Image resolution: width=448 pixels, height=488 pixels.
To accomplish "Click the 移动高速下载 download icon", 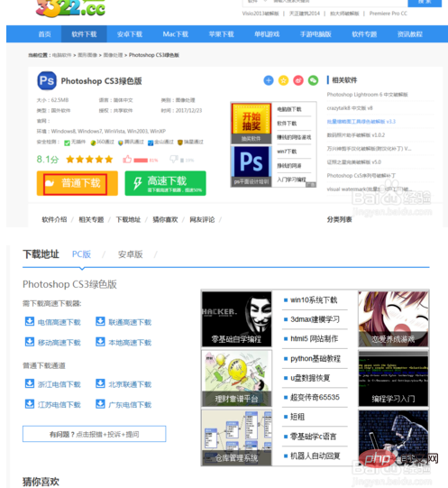I will 30,342.
